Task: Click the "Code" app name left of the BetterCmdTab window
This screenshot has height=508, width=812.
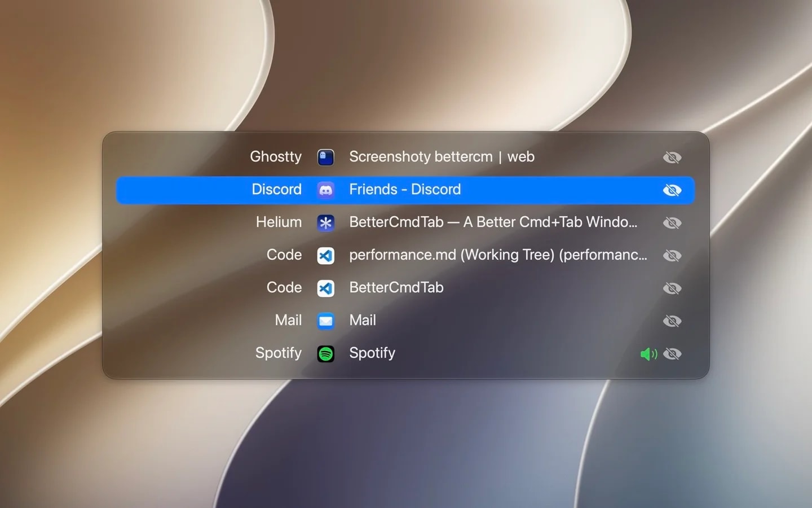Action: [x=284, y=287]
